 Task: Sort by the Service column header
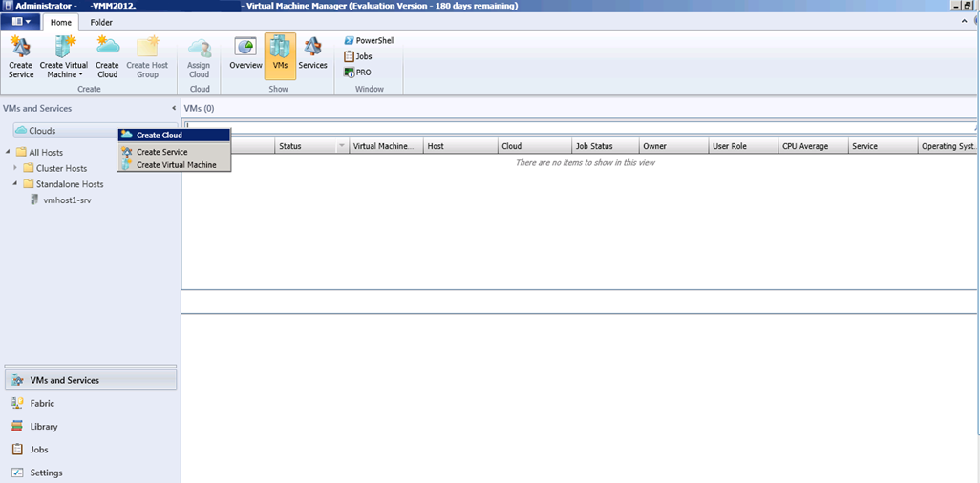883,146
